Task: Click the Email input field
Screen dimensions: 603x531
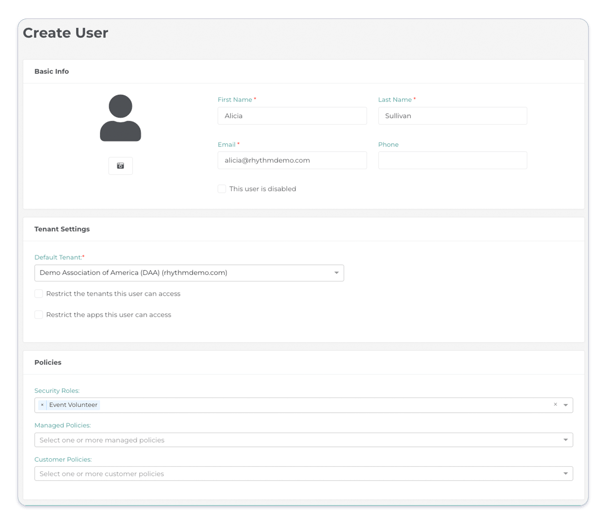Action: (292, 160)
